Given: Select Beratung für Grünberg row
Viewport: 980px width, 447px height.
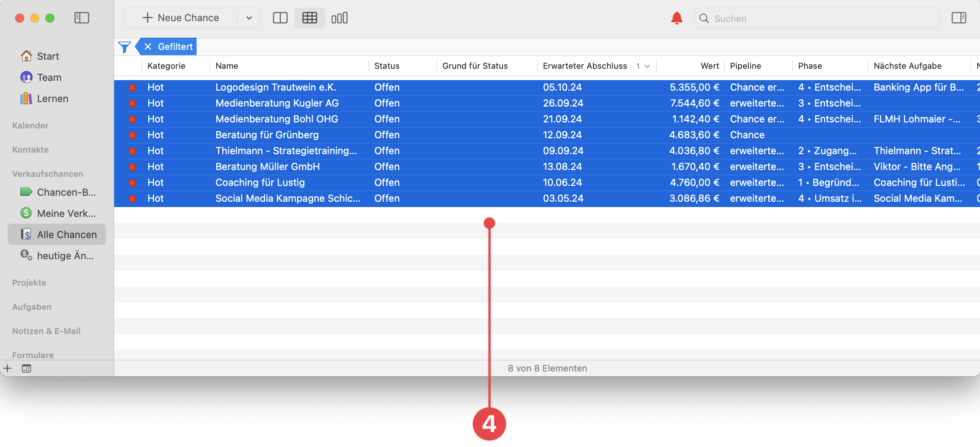Looking at the screenshot, I should 547,135.
